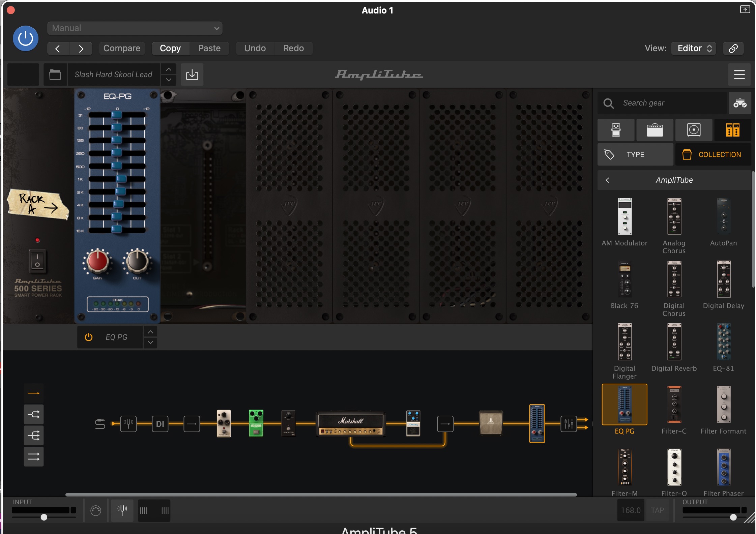
Task: Select the Digital Delay rack unit
Action: pos(724,285)
